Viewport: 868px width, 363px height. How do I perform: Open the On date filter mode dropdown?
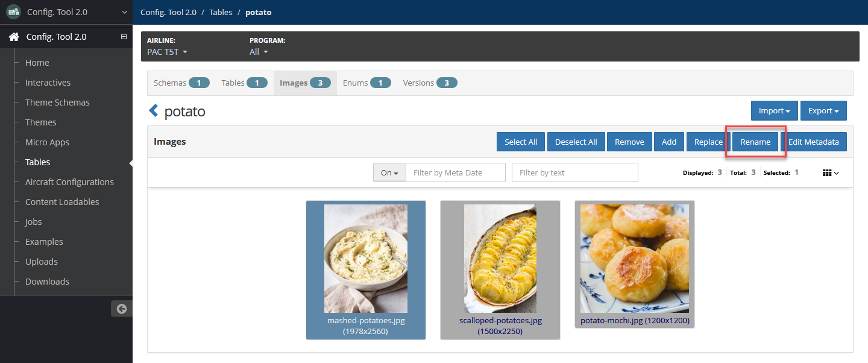[389, 172]
